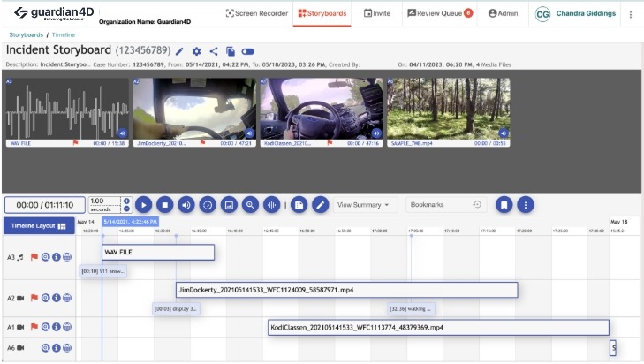Toggle the red flag on track A2
The height and width of the screenshot is (364, 644).
[34, 298]
